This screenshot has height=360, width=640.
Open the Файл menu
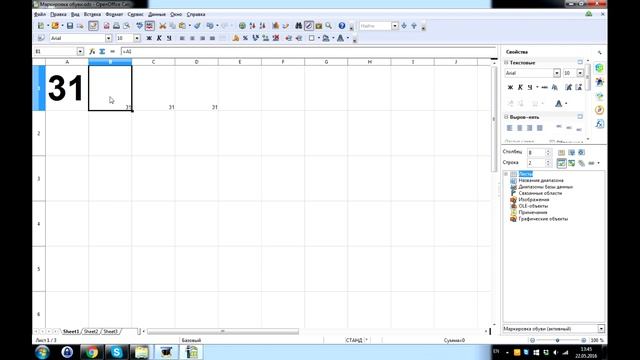40,14
